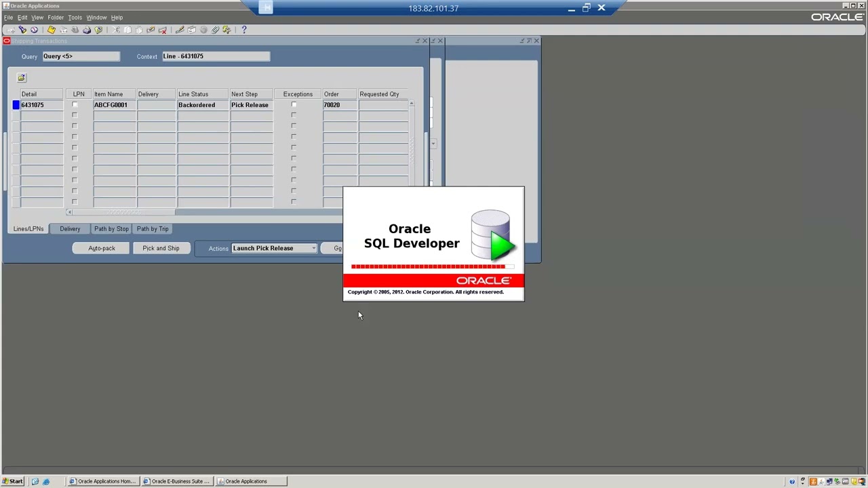Click the Copy toolbar icon
Screen dimensions: 868x488
[127, 30]
